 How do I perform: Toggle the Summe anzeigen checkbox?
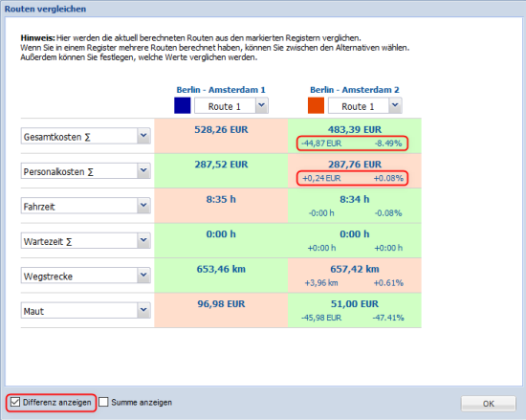103,402
